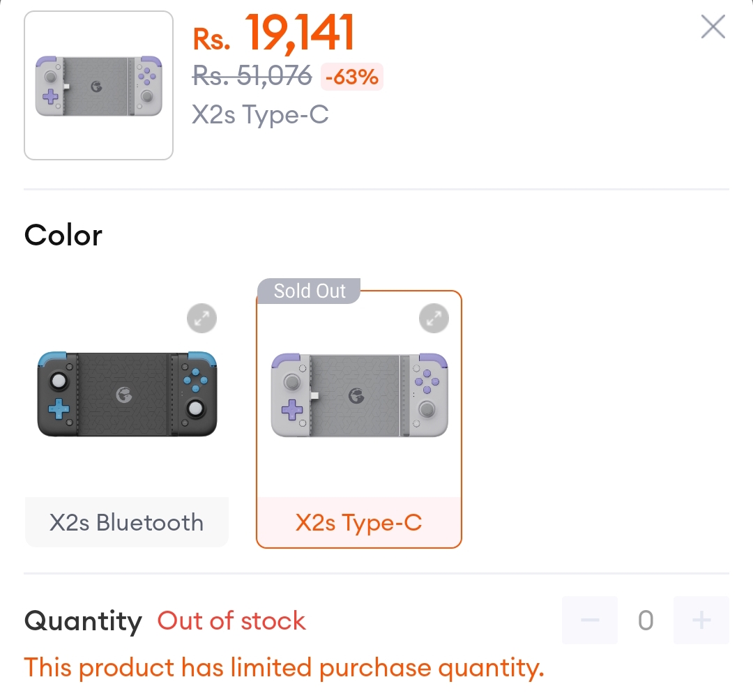
Task: Click the quantity value field showing 0
Action: coord(646,620)
